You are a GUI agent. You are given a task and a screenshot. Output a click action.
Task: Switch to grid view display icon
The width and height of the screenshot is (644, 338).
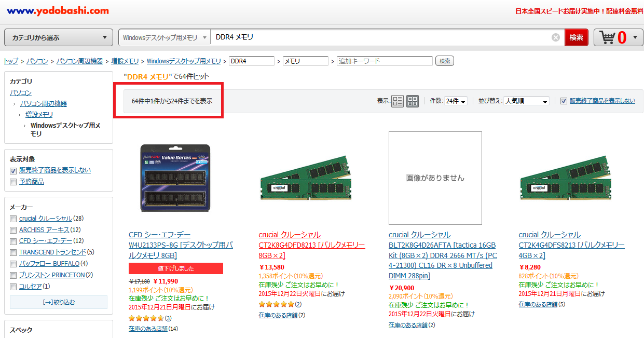click(x=412, y=101)
